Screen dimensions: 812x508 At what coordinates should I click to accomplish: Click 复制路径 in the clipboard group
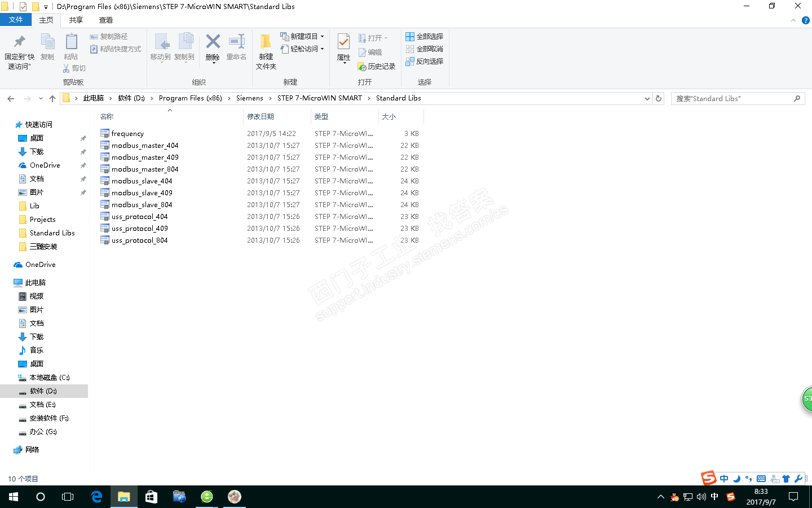(x=109, y=37)
